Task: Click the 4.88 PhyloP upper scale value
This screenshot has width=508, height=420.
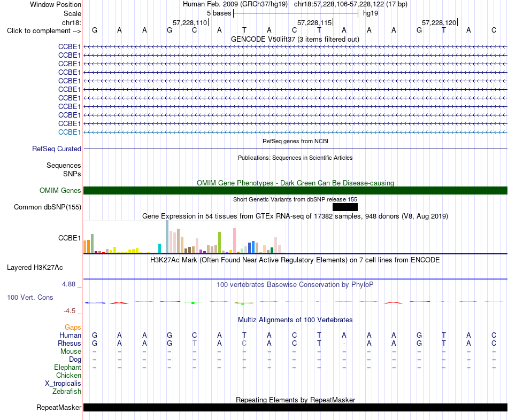Action: point(68,284)
